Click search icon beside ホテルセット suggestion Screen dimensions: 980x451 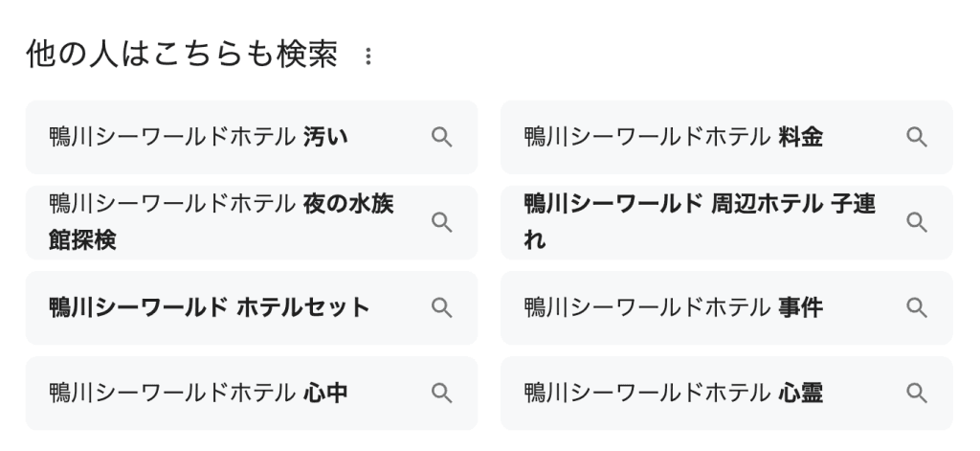point(442,307)
